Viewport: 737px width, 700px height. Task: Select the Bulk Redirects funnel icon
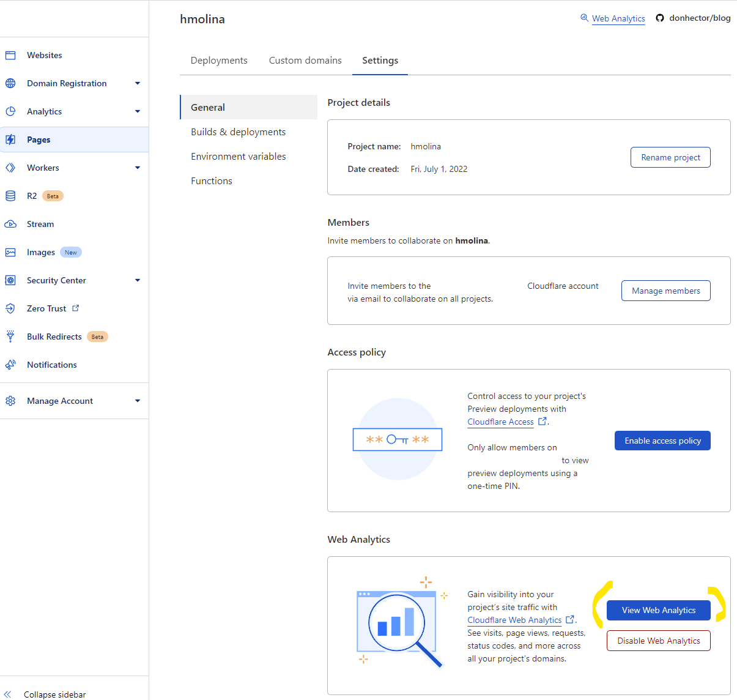point(10,337)
